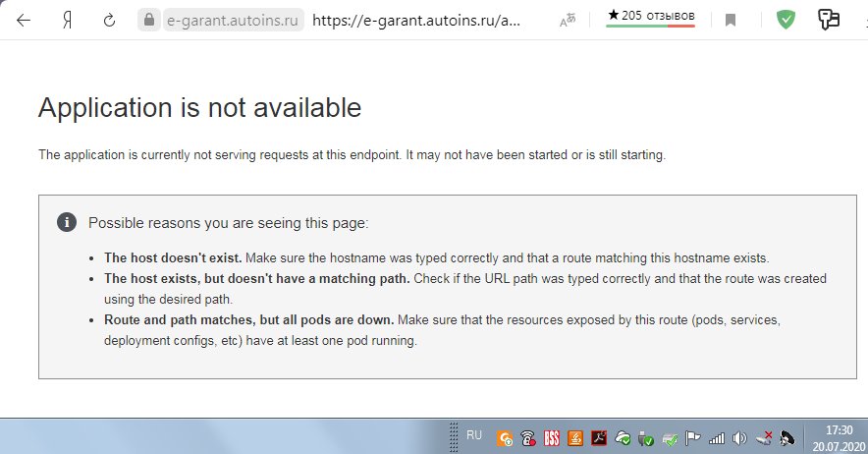Screen dimensions: 868x454
Task: Switch the RU keyboard language indicator
Action: (474, 434)
